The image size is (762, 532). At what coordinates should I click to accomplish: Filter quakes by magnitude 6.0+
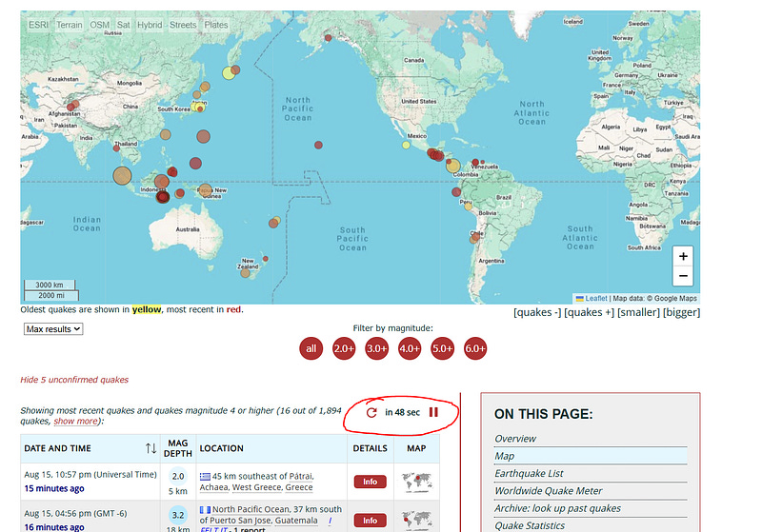(475, 348)
